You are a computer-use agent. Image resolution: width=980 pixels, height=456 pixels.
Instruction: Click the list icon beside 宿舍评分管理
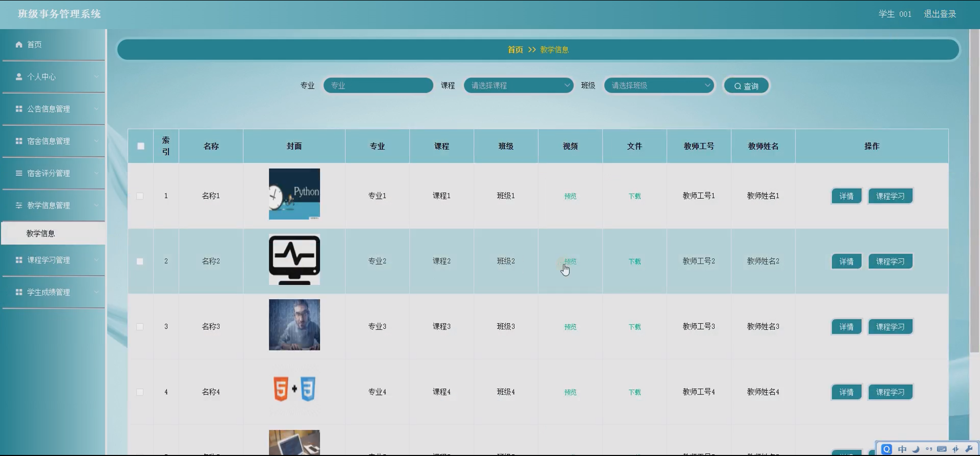pyautogui.click(x=19, y=173)
